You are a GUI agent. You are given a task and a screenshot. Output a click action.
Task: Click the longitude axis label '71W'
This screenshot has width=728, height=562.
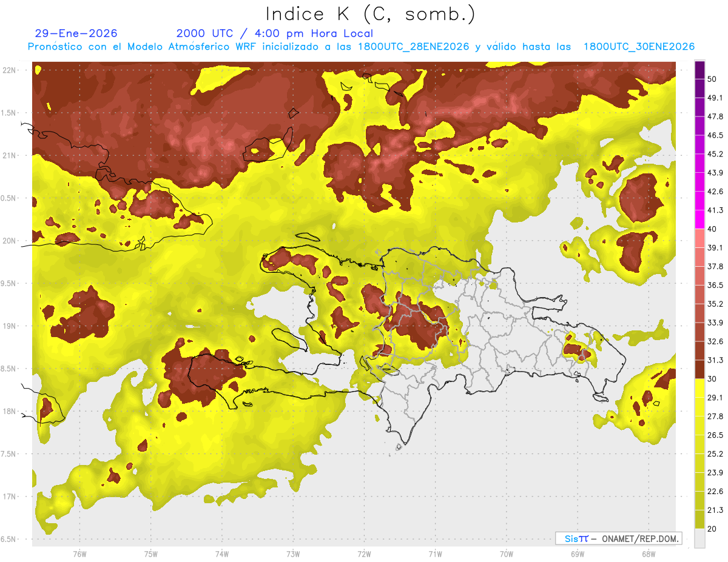(435, 554)
